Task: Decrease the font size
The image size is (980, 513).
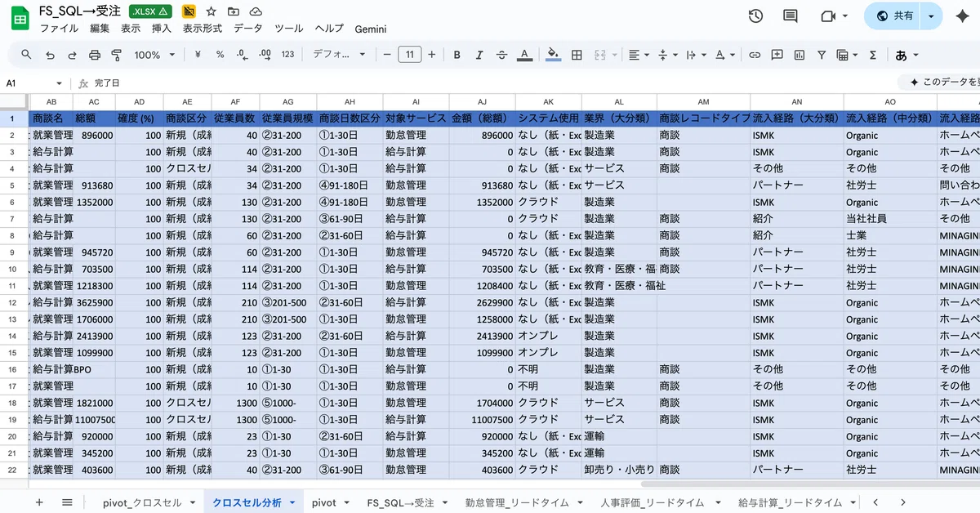Action: (x=387, y=55)
